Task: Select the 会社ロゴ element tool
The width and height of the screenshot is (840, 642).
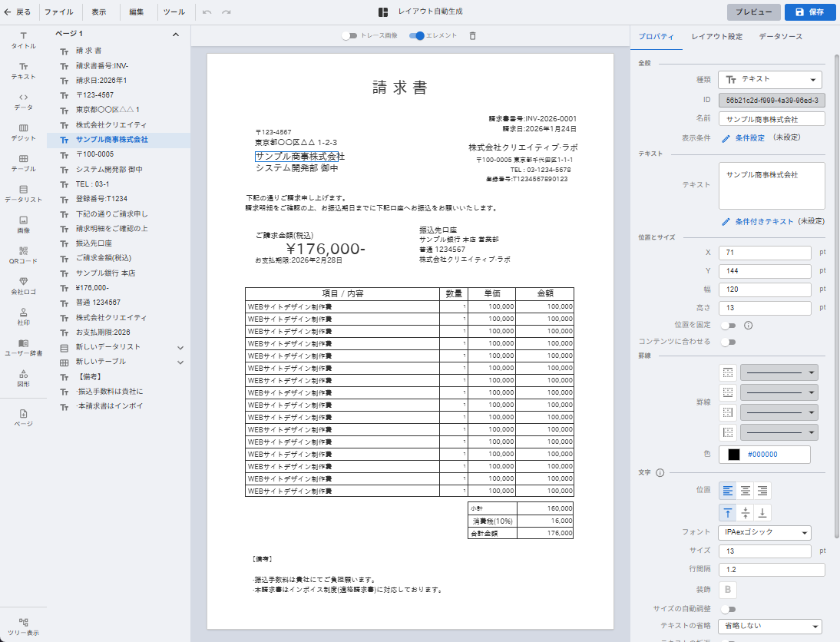Action: click(x=23, y=286)
